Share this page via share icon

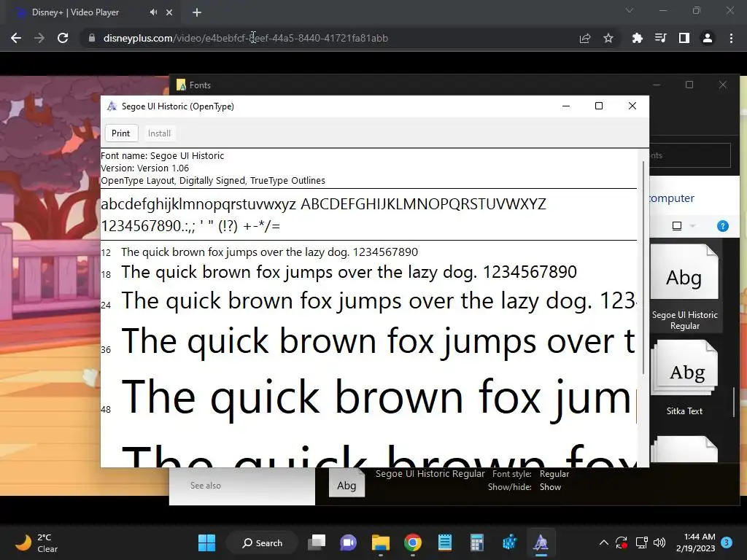point(585,38)
